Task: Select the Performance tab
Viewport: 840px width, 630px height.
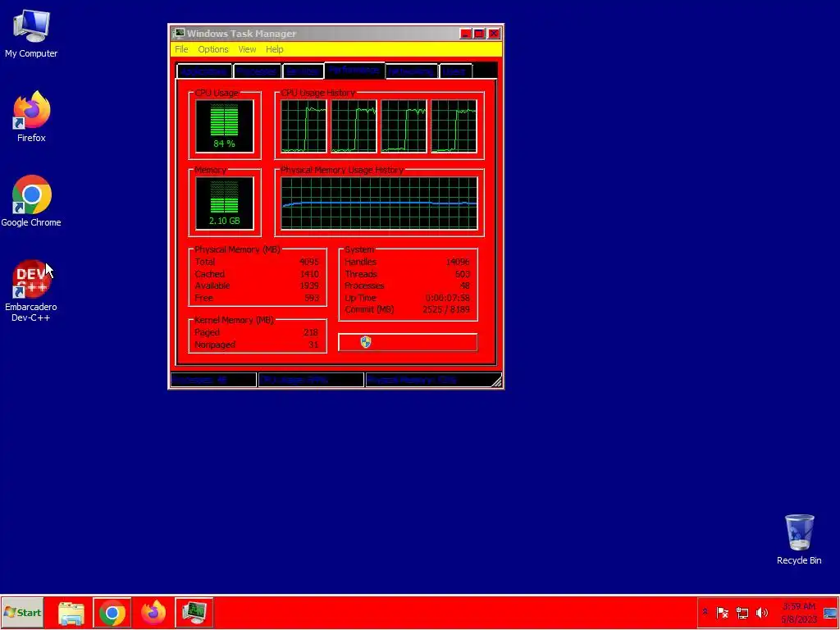Action: pyautogui.click(x=354, y=70)
